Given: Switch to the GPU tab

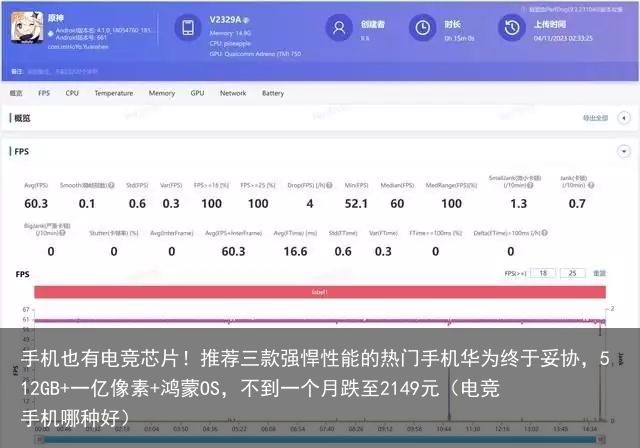Looking at the screenshot, I should tap(197, 93).
